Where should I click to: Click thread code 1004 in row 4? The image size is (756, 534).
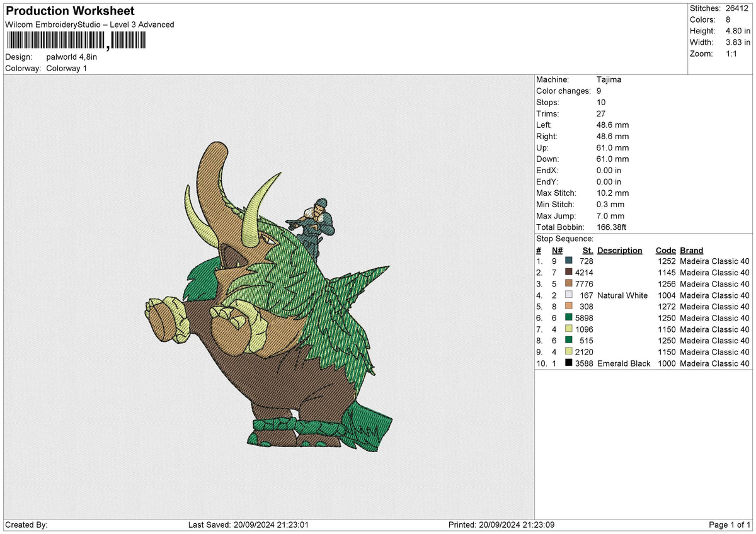click(666, 295)
